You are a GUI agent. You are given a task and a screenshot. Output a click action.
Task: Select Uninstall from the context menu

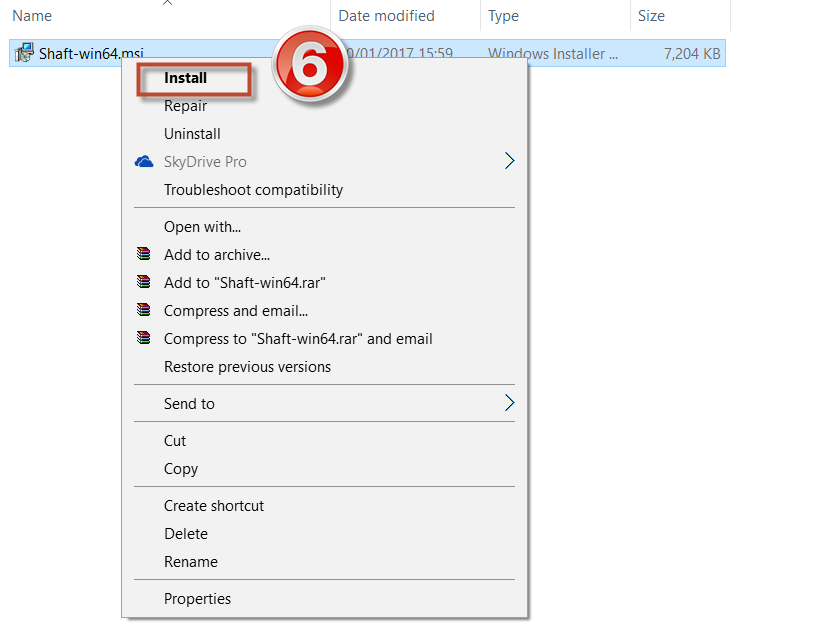tap(192, 134)
